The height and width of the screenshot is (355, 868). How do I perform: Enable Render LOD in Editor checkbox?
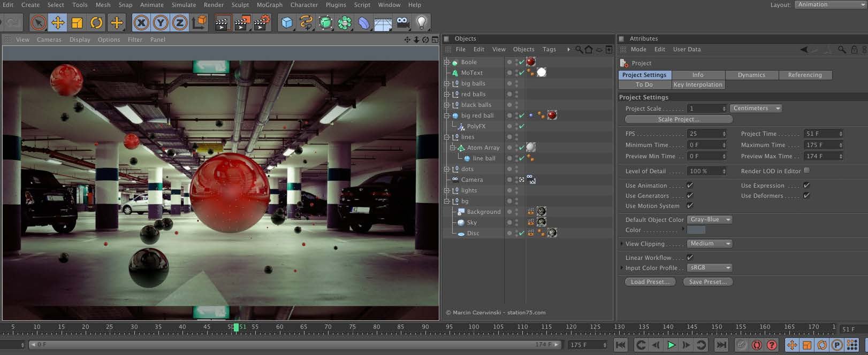(x=806, y=171)
